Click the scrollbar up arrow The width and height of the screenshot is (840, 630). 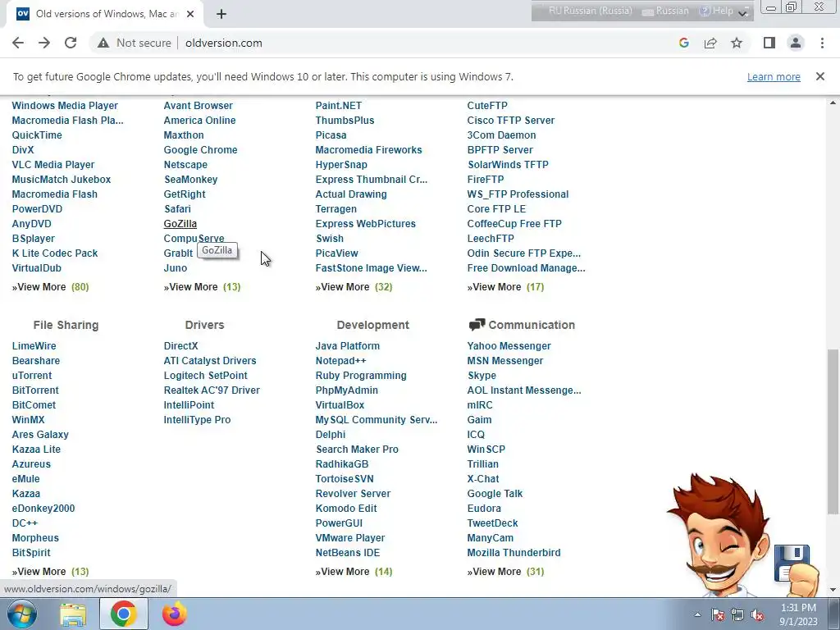click(x=833, y=103)
